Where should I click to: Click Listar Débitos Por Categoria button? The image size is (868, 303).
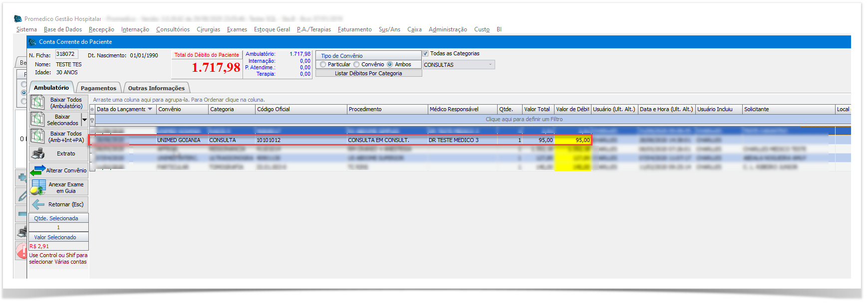[368, 73]
